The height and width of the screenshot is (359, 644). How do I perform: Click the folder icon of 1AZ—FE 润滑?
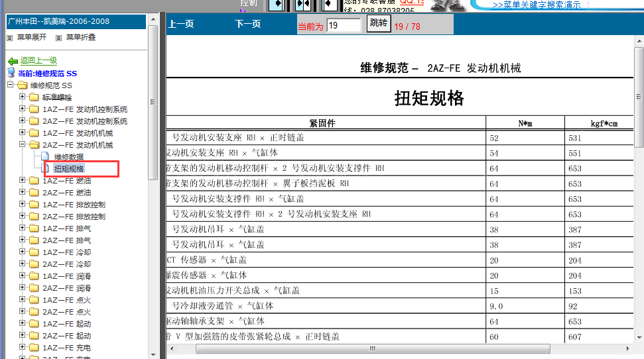(x=34, y=276)
